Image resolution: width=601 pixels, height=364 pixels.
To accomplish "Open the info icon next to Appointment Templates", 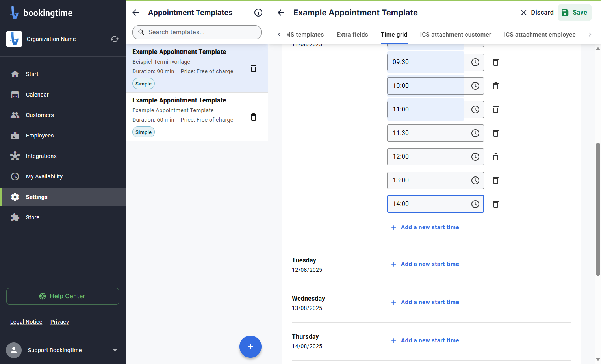I will click(x=258, y=13).
